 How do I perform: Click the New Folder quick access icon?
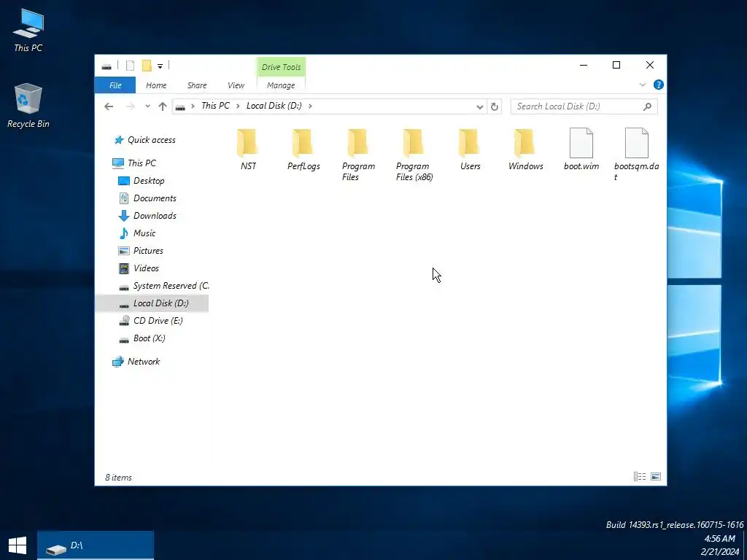coord(147,66)
